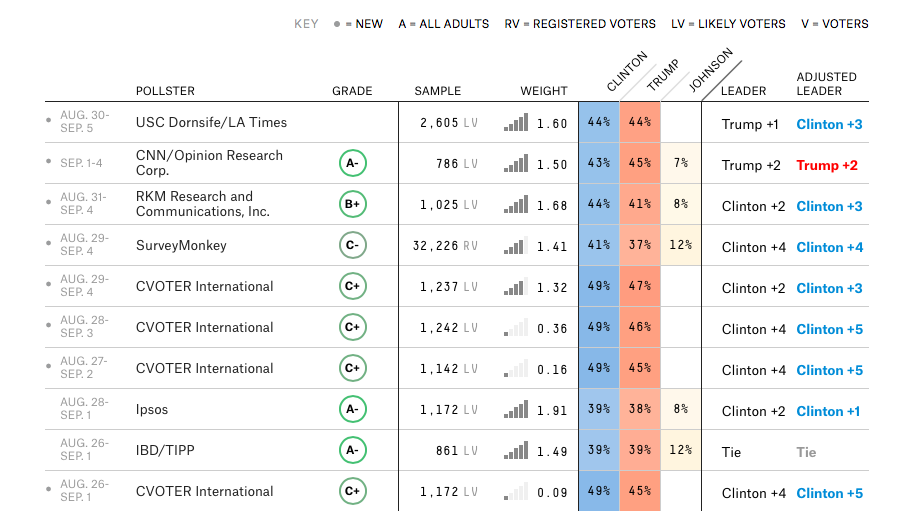Viewport: 902px width, 525px height.
Task: Click the A- grade badge for Ipsos
Action: click(353, 409)
